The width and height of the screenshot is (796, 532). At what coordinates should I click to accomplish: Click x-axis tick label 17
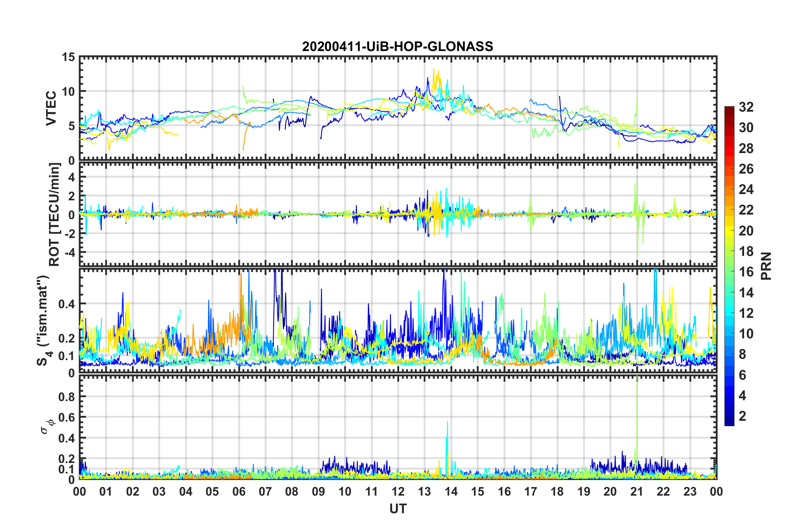531,491
